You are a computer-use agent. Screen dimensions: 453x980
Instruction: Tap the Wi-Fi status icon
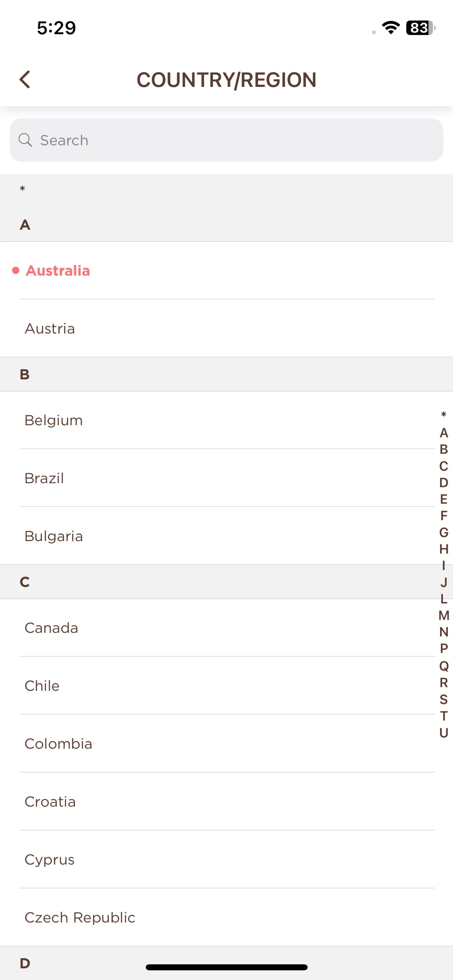tap(391, 27)
